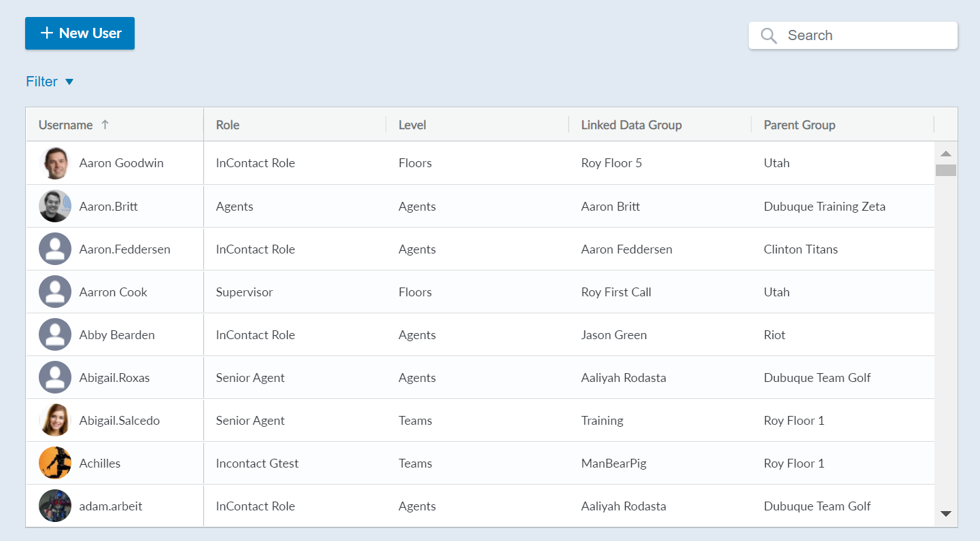Click Achilles' avatar image
980x541 pixels.
[x=55, y=463]
